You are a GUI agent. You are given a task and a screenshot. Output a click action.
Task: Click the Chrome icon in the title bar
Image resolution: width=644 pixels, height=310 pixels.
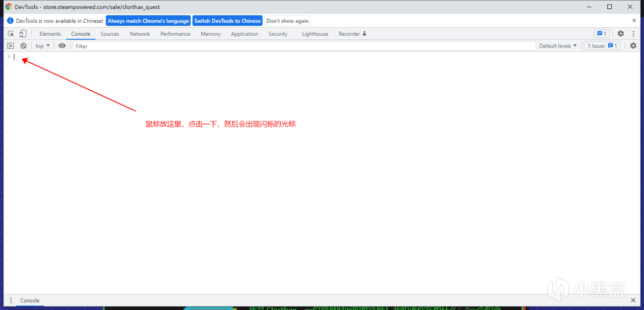[x=9, y=7]
